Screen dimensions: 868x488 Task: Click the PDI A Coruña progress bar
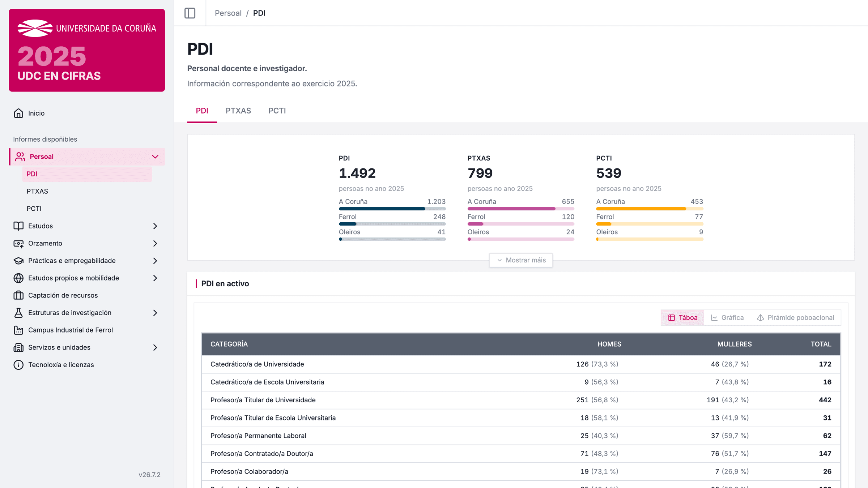point(392,209)
